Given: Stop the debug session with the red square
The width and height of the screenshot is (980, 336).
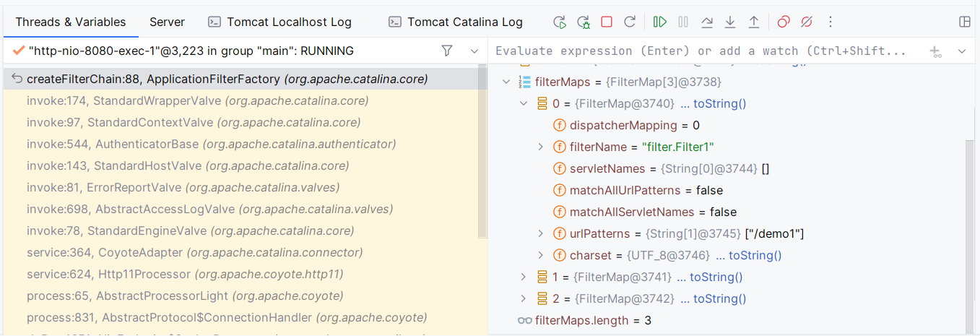Looking at the screenshot, I should (x=607, y=22).
